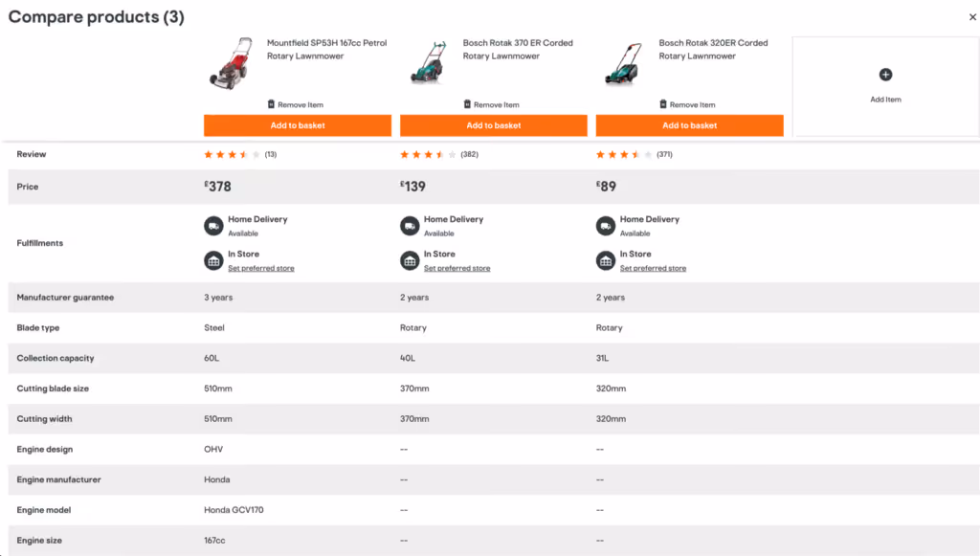View star rating reviews for Bosch 370 (382)
980x556 pixels.
pos(438,154)
